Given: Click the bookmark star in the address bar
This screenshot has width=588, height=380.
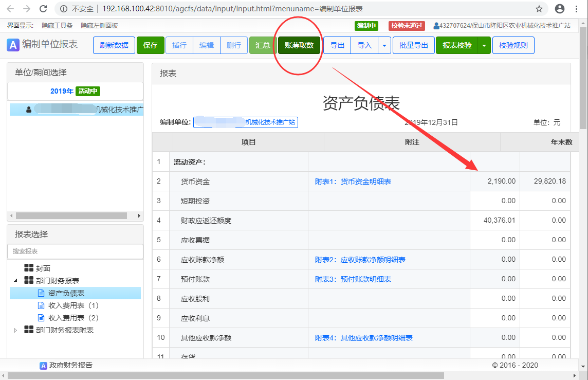Looking at the screenshot, I should [539, 8].
